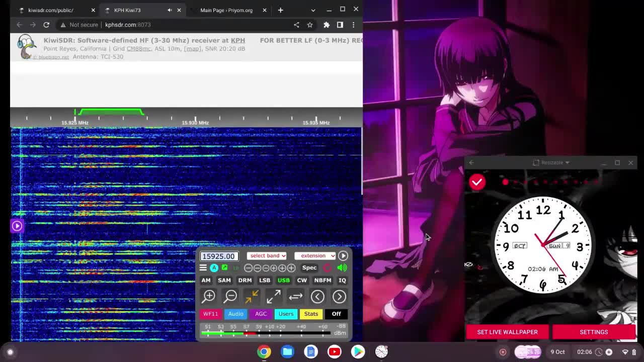Open the CM88mc grid link
The image size is (644, 362).
(138, 49)
